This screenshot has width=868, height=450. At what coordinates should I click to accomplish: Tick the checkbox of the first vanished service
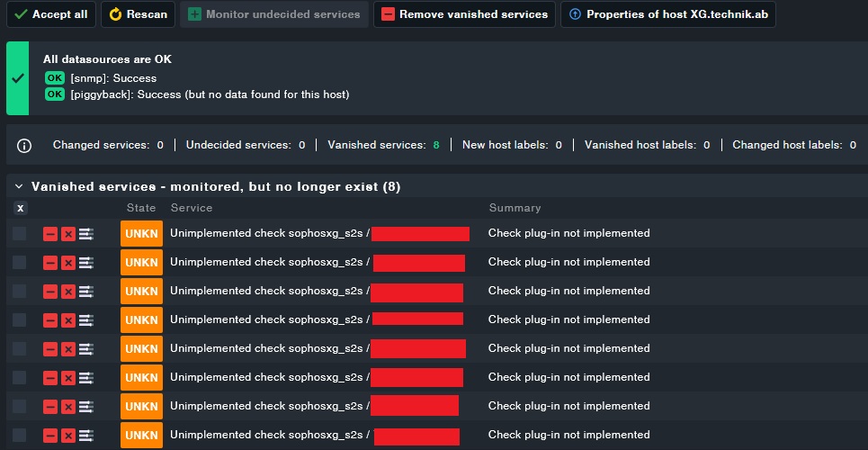(20, 234)
